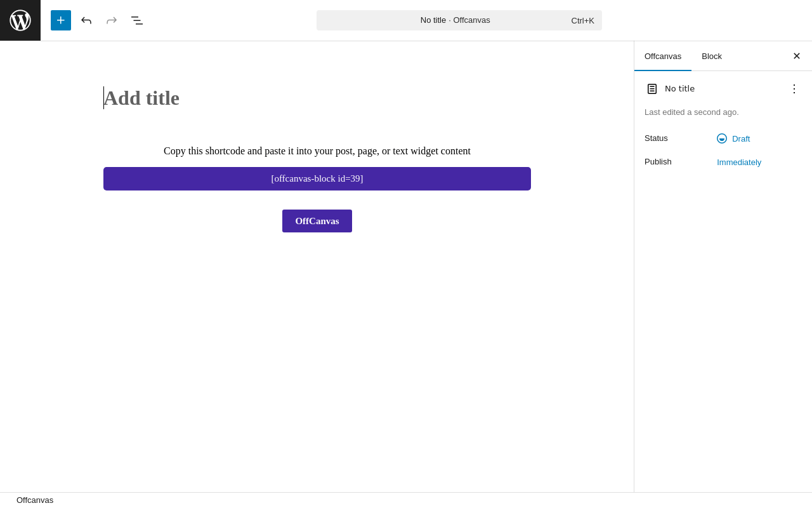Screen dimensions: 812x508
Task: Open the Immediately publish date picker
Action: [739, 162]
